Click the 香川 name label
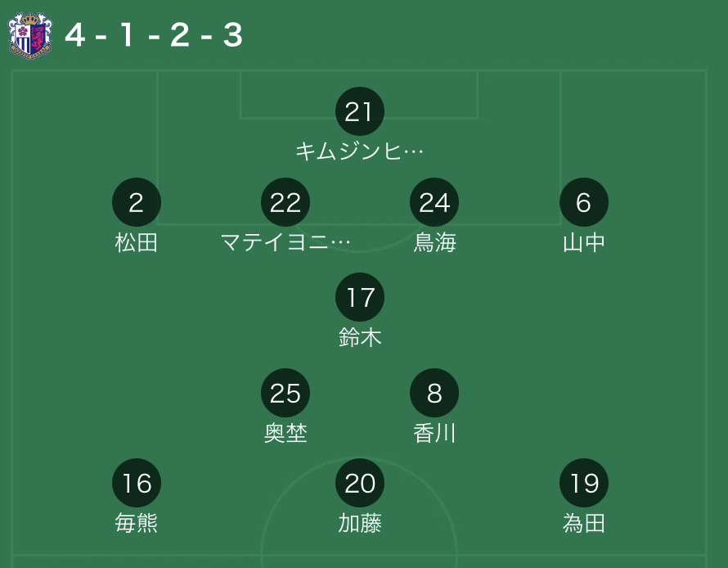This screenshot has width=728, height=568. tap(434, 433)
